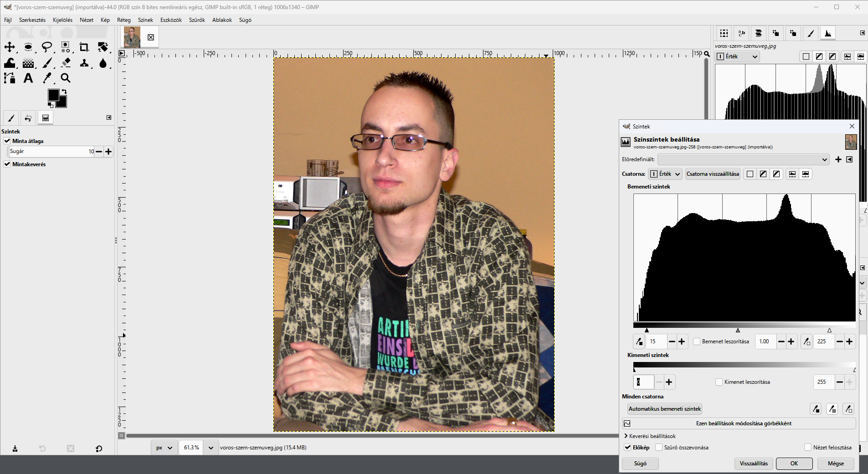Pick white point for input levels
868x474 pixels.
[806, 341]
